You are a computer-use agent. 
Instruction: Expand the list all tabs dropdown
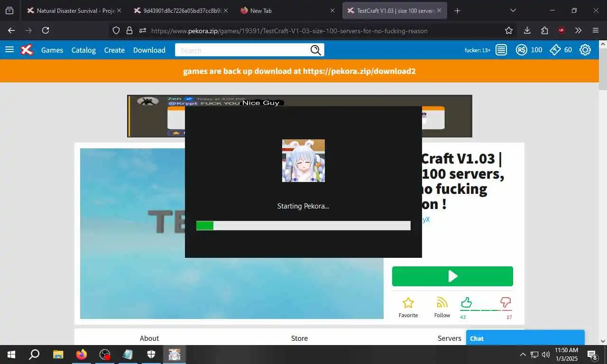(513, 10)
